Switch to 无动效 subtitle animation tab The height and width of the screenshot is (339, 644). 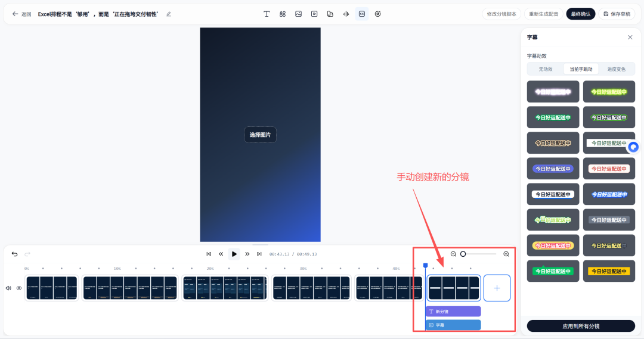546,69
